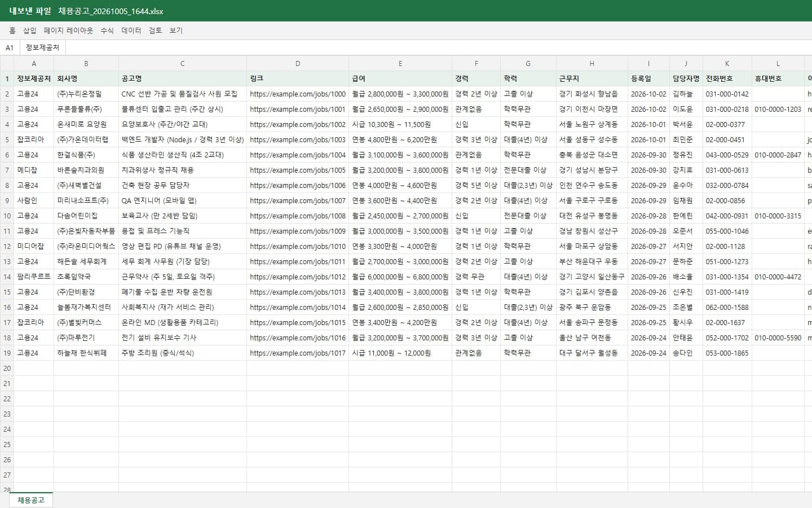Select column E header

pos(400,64)
